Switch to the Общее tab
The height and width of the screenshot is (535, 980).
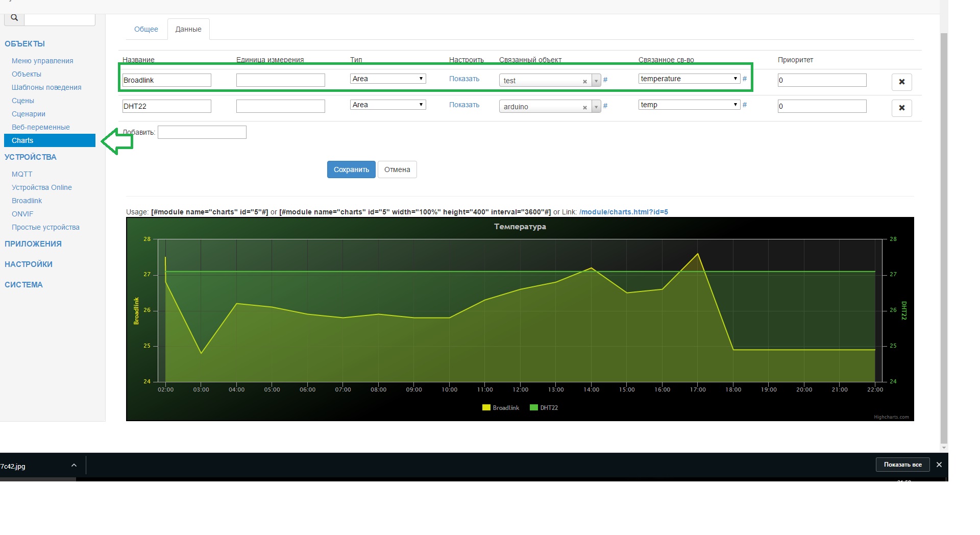click(x=146, y=29)
